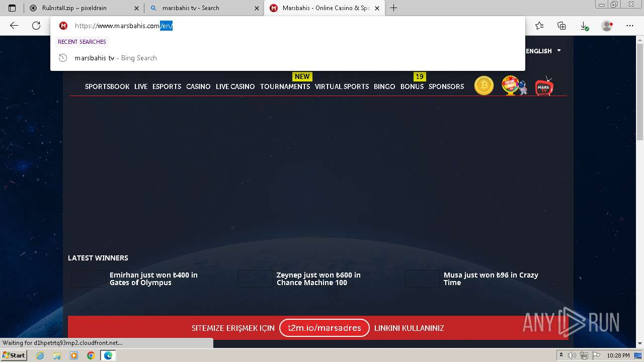Open a new tab with plus button

[394, 8]
